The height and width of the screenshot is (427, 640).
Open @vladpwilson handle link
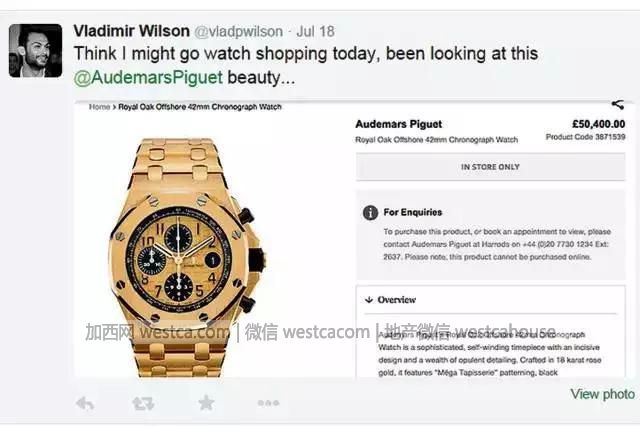(x=238, y=31)
